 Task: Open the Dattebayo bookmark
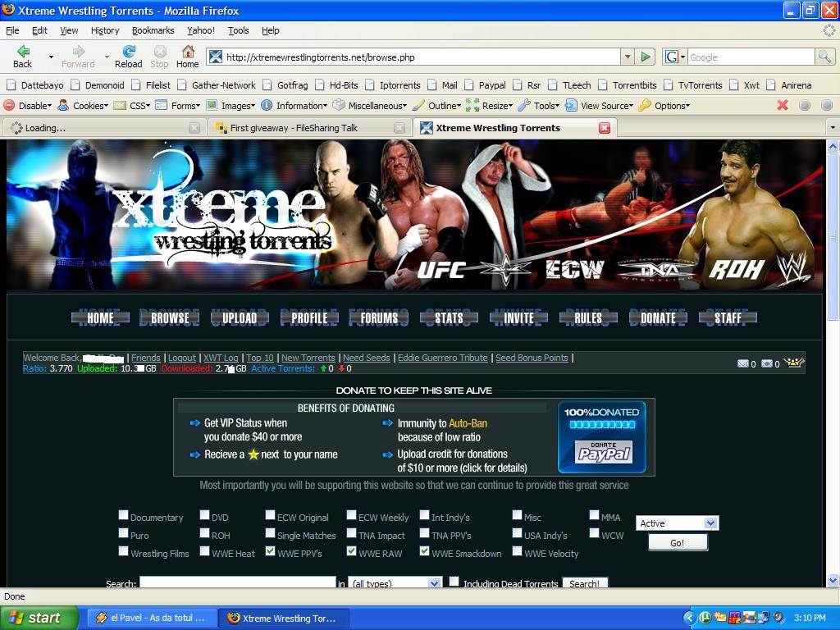click(35, 85)
